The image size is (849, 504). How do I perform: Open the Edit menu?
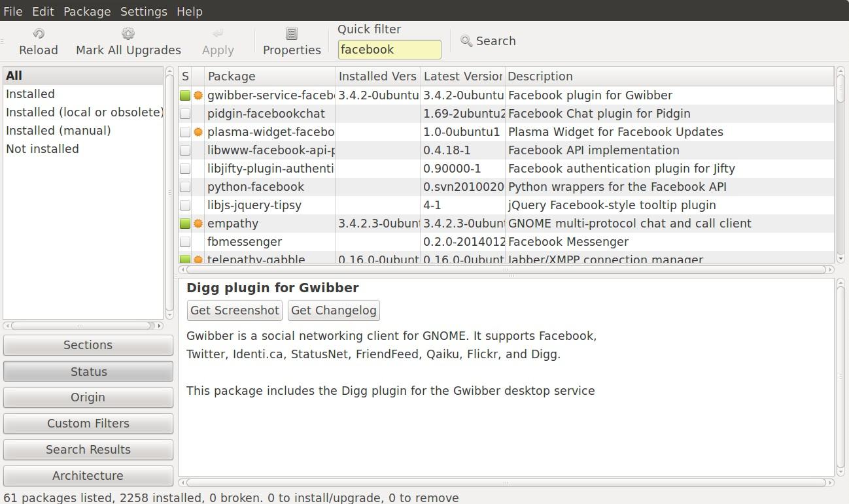[43, 11]
